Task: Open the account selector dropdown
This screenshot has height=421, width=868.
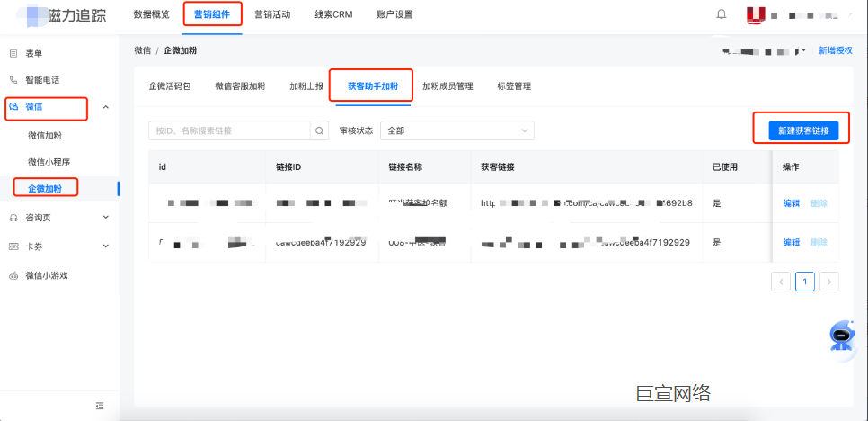Action: pyautogui.click(x=764, y=50)
